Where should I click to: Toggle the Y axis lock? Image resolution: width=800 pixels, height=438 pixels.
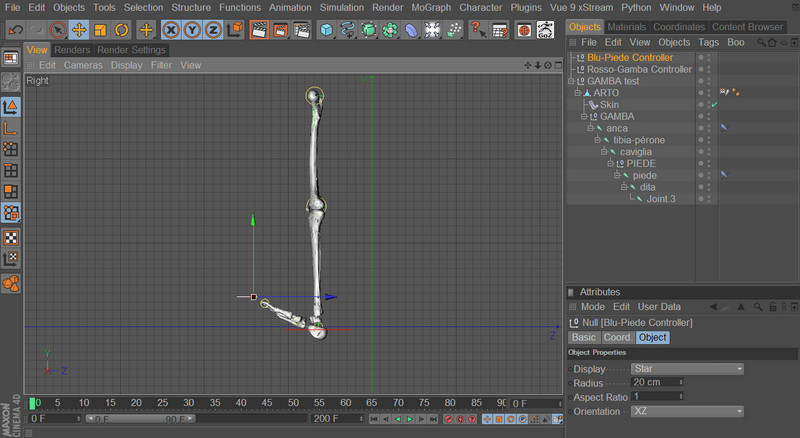(x=194, y=29)
